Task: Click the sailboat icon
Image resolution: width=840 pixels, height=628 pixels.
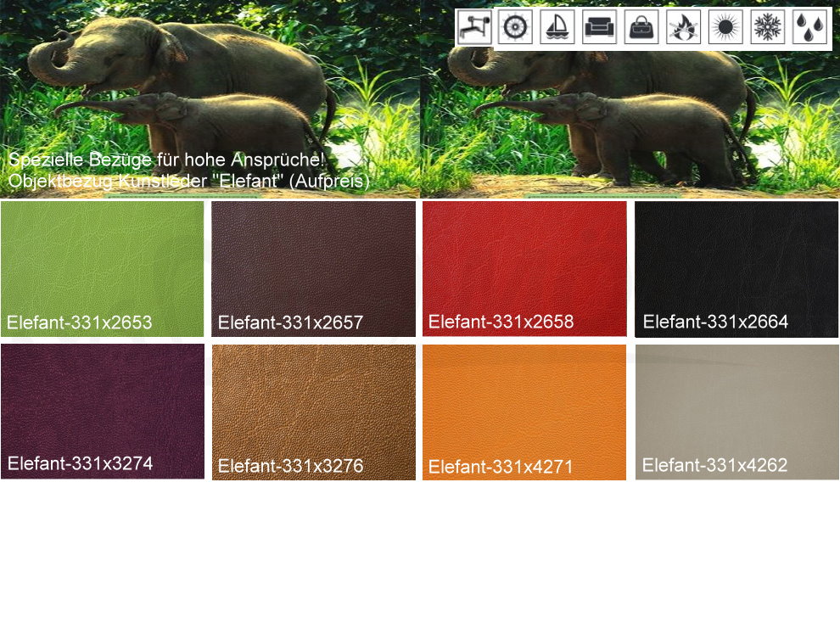Action: [557, 27]
